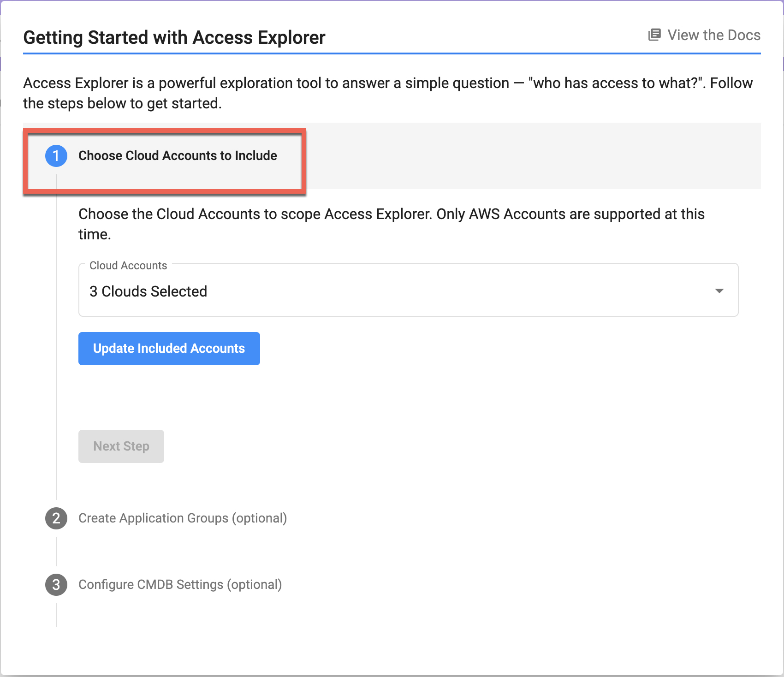The height and width of the screenshot is (677, 784).
Task: Expand the Cloud Accounts dropdown arrow
Action: point(719,291)
